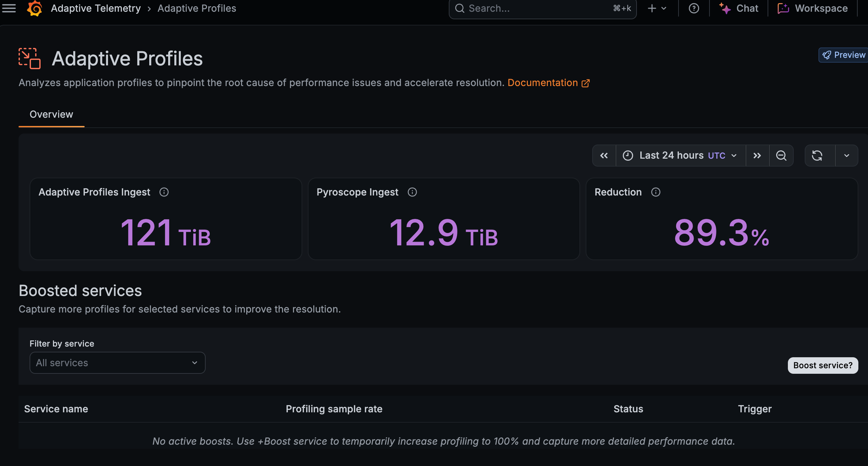The image size is (868, 466).
Task: Click the Service name column header
Action: pos(56,409)
